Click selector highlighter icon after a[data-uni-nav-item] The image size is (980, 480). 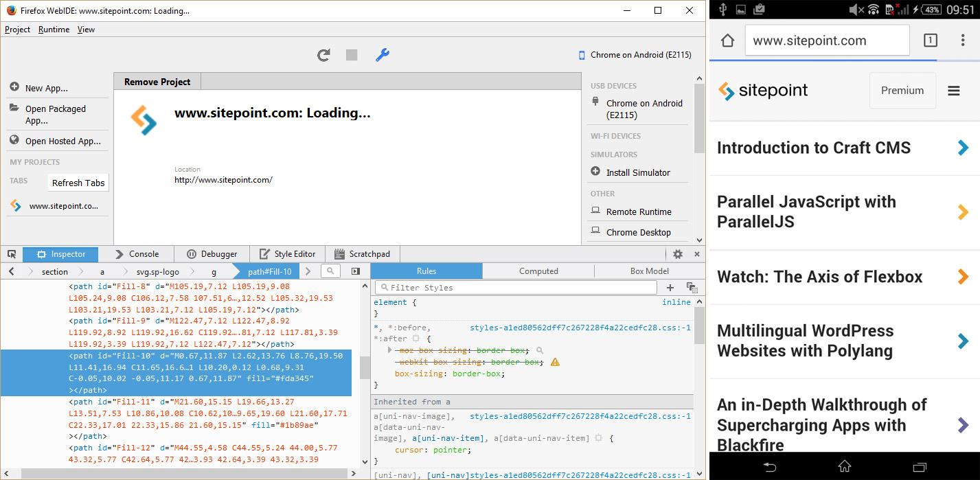coord(598,438)
